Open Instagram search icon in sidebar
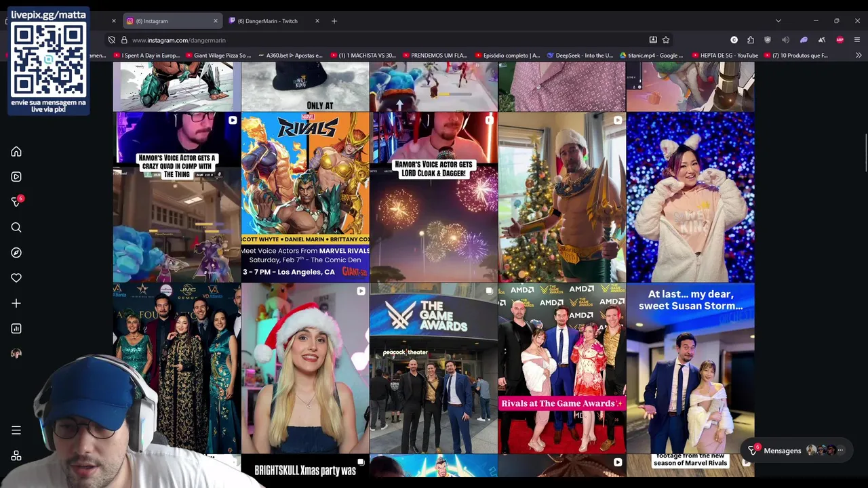 pos(16,228)
